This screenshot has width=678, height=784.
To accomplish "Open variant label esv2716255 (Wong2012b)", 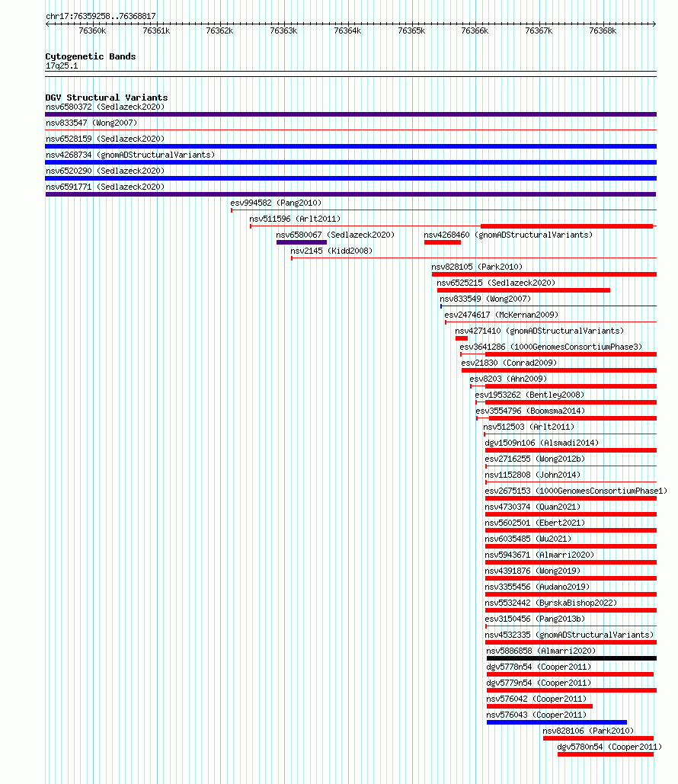I will coord(535,459).
